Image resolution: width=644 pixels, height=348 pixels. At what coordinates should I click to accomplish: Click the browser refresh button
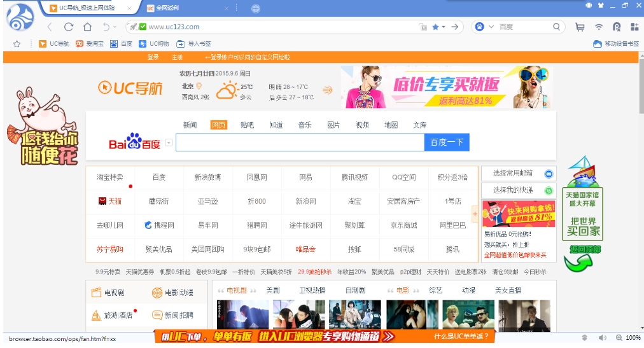(x=69, y=27)
